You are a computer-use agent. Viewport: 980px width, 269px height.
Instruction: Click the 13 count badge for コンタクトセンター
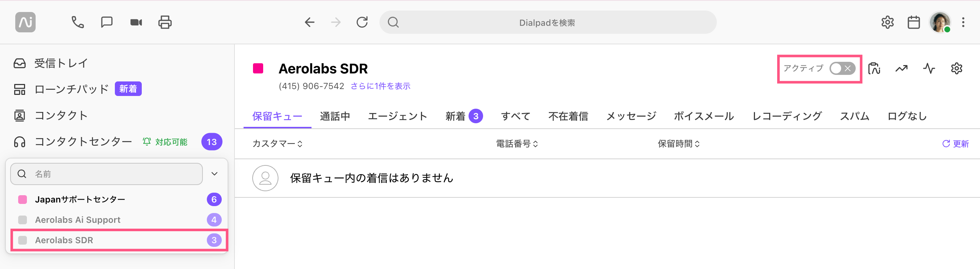coord(212,142)
